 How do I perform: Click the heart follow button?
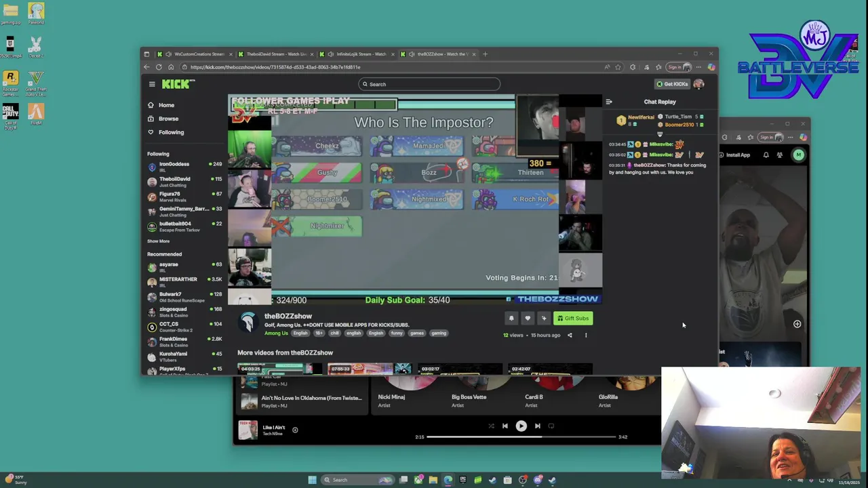528,318
